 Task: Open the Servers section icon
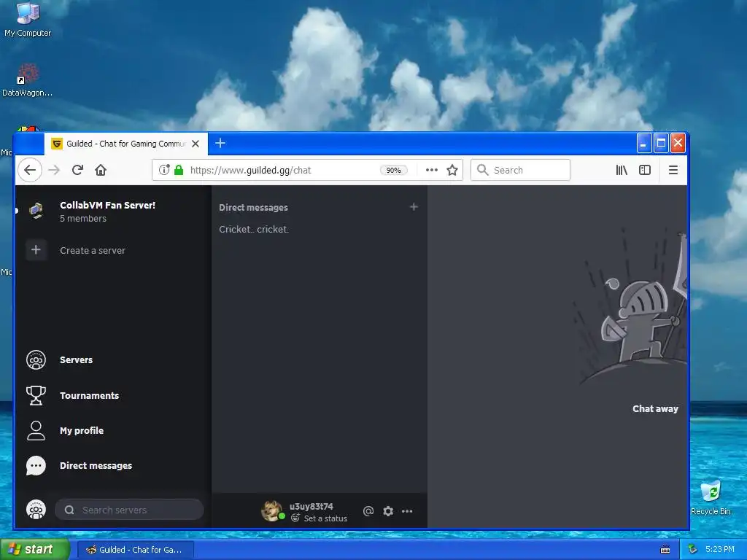click(x=36, y=360)
